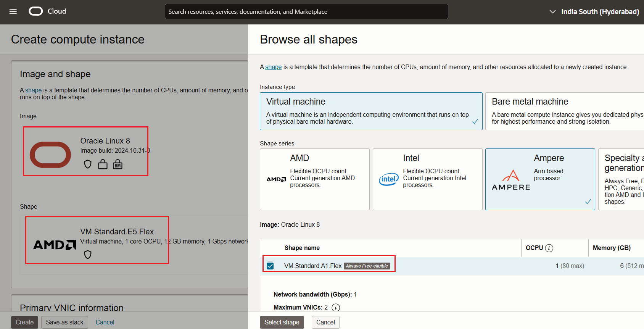Image resolution: width=644 pixels, height=329 pixels.
Task: Open the hamburger navigation menu
Action: coord(13,11)
